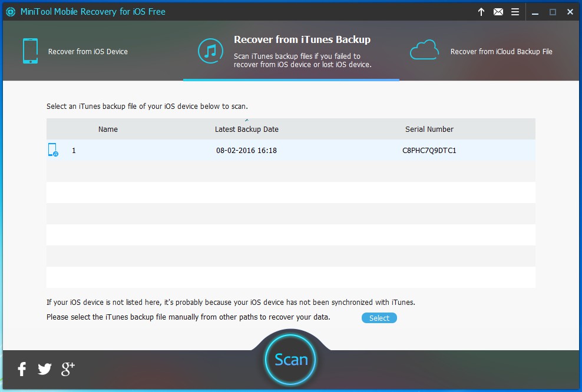Click backup date 08-02-2016 16:18
The height and width of the screenshot is (392, 582).
pos(246,150)
